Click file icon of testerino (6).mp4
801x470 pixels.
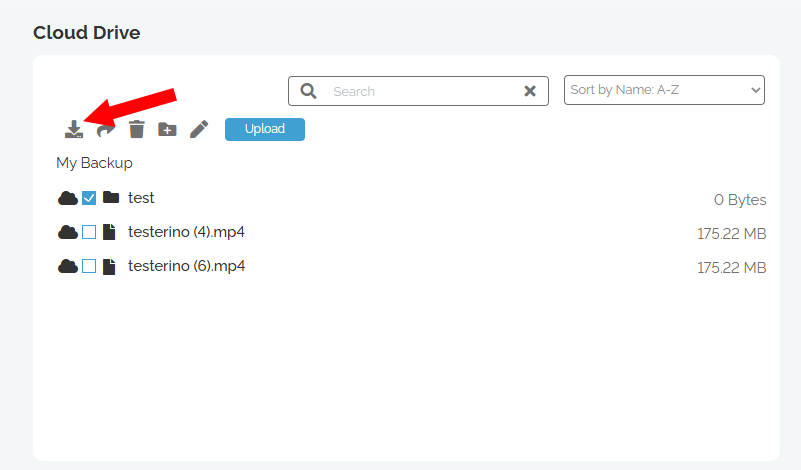pyautogui.click(x=109, y=267)
